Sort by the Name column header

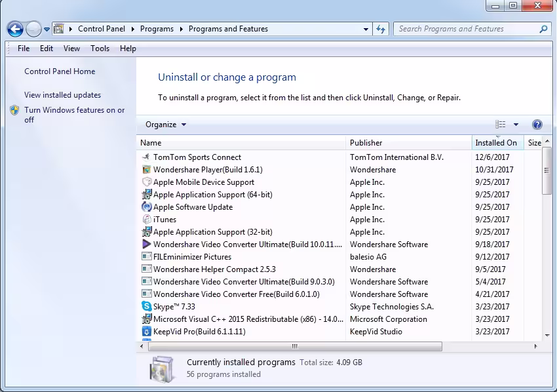(241, 143)
